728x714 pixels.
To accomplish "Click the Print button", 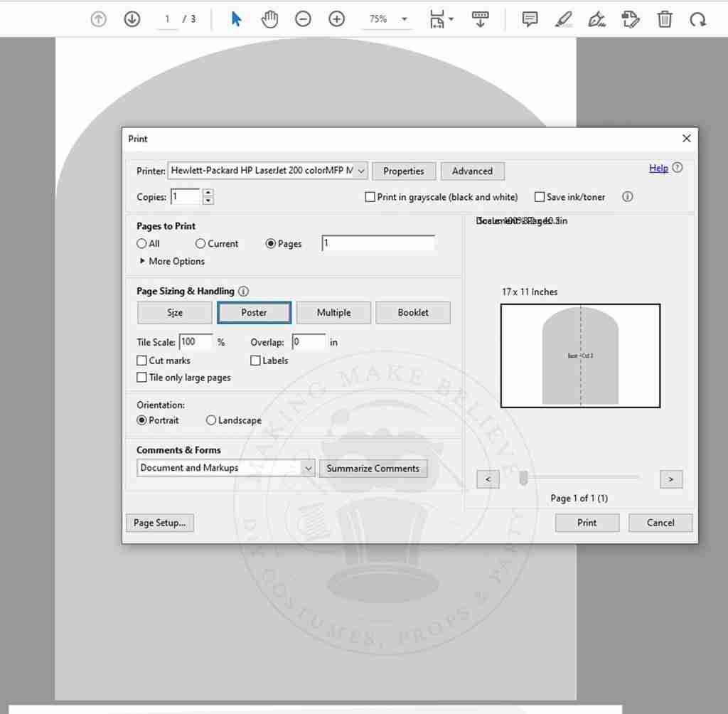I will [587, 523].
